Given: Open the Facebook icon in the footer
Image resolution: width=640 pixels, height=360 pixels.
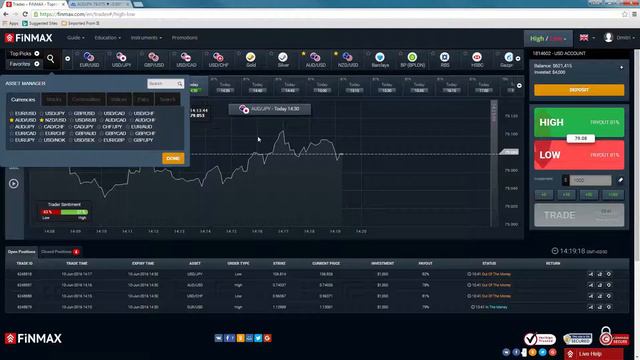Looking at the screenshot, I should [229, 338].
